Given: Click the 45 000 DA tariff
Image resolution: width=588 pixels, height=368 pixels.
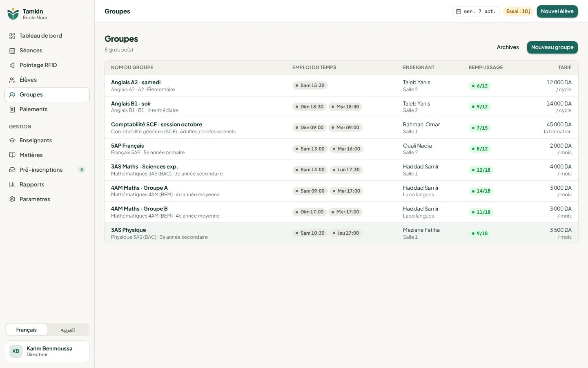Looking at the screenshot, I should coord(559,125).
